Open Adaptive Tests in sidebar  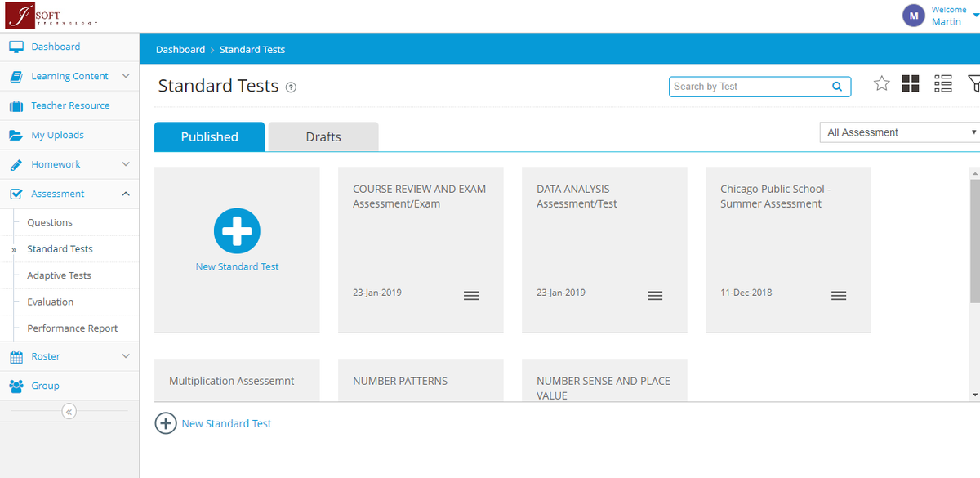coord(59,275)
